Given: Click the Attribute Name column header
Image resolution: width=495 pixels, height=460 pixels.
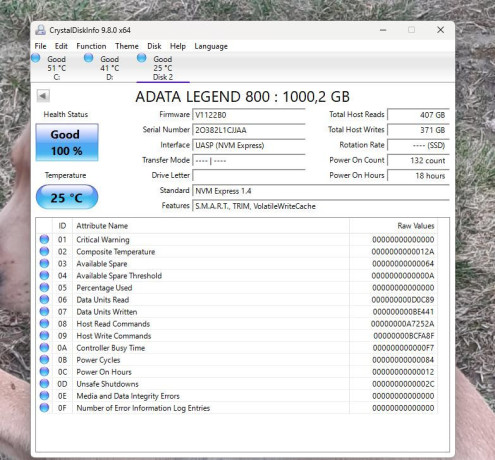Looking at the screenshot, I should [211, 226].
